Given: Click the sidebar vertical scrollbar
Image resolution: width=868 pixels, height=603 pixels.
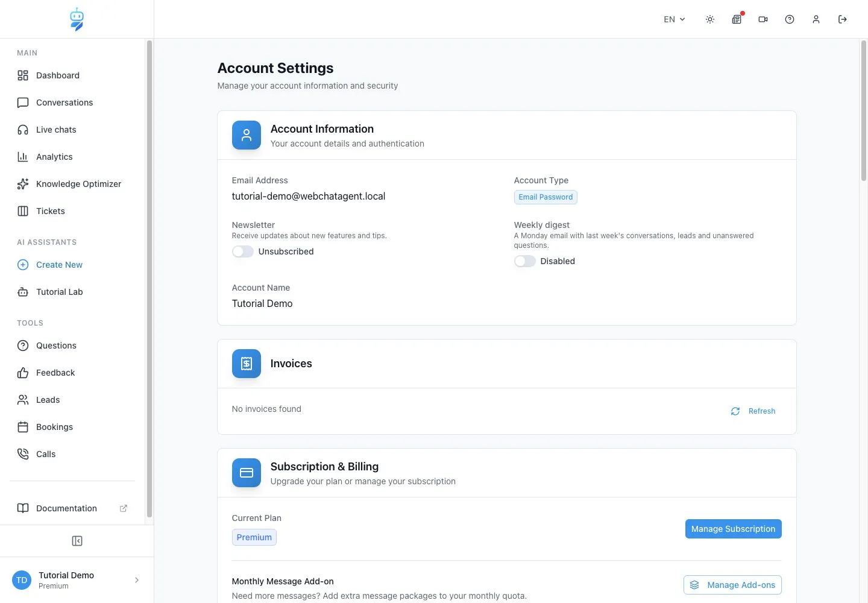Looking at the screenshot, I should [x=149, y=279].
